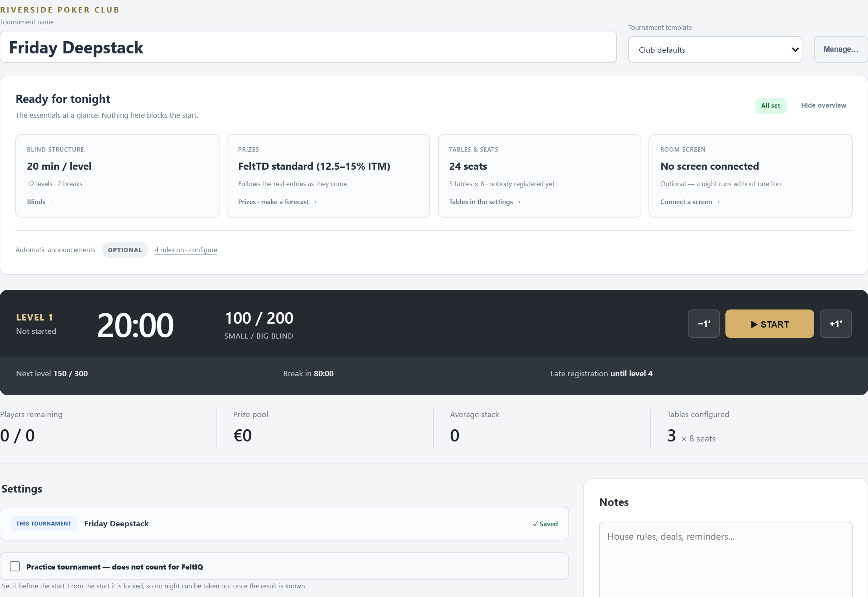Click No screen connected heading
Screen dimensions: 868x597
pyautogui.click(x=709, y=166)
